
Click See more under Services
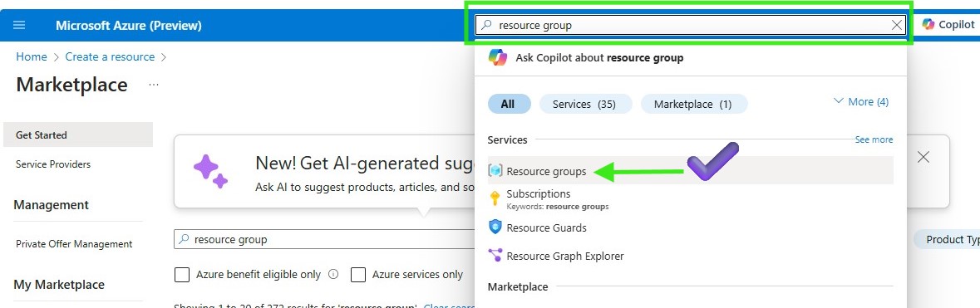coord(874,140)
